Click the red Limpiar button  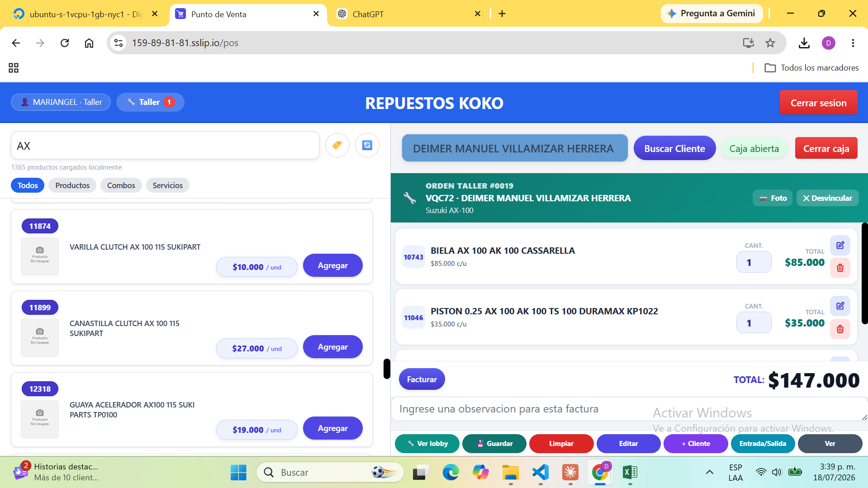tap(561, 444)
